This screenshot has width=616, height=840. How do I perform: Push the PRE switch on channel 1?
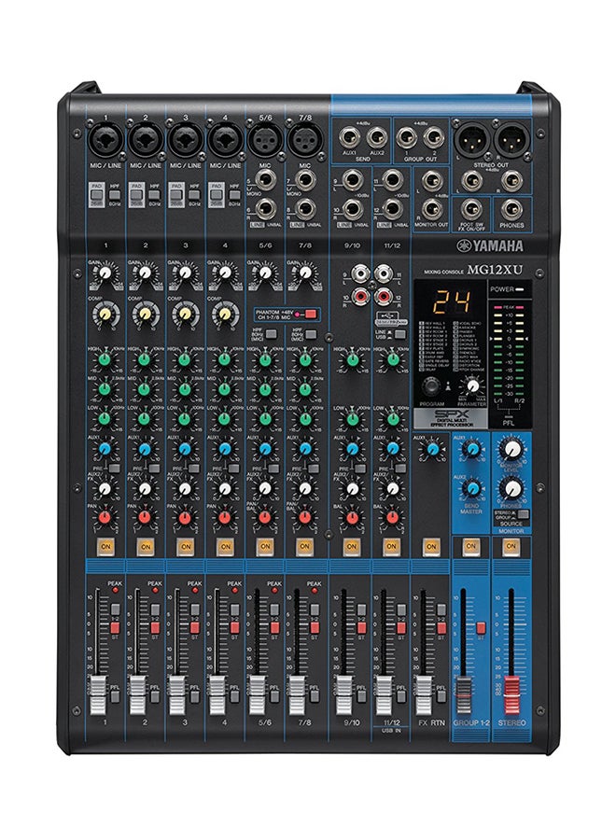click(114, 469)
